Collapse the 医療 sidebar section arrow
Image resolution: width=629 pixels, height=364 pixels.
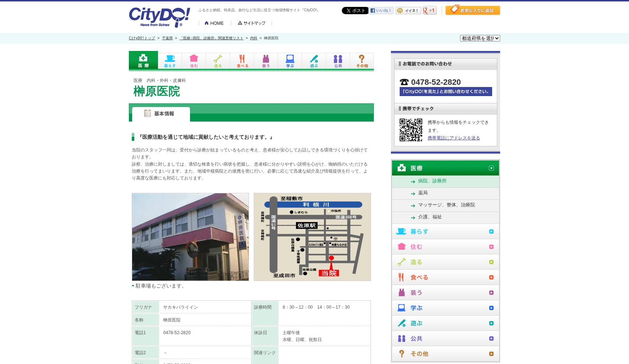[491, 168]
